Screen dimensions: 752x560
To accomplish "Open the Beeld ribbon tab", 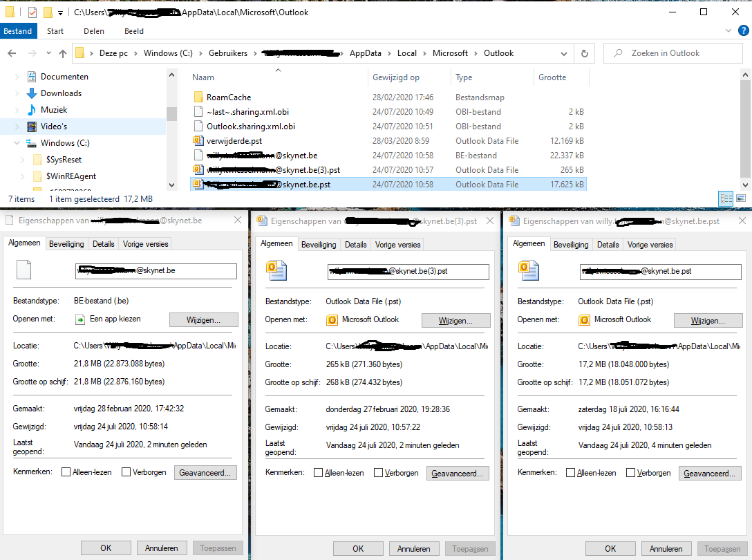I will pos(134,31).
